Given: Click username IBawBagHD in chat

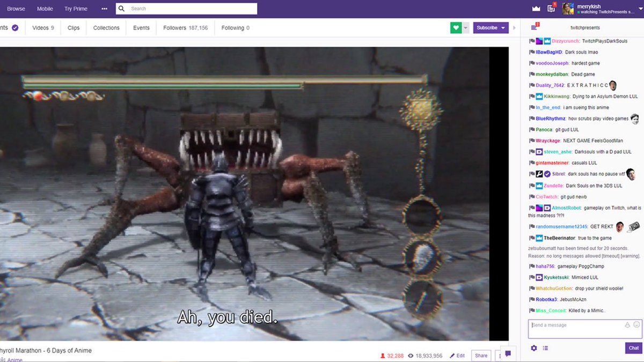Looking at the screenshot, I should [549, 53].
